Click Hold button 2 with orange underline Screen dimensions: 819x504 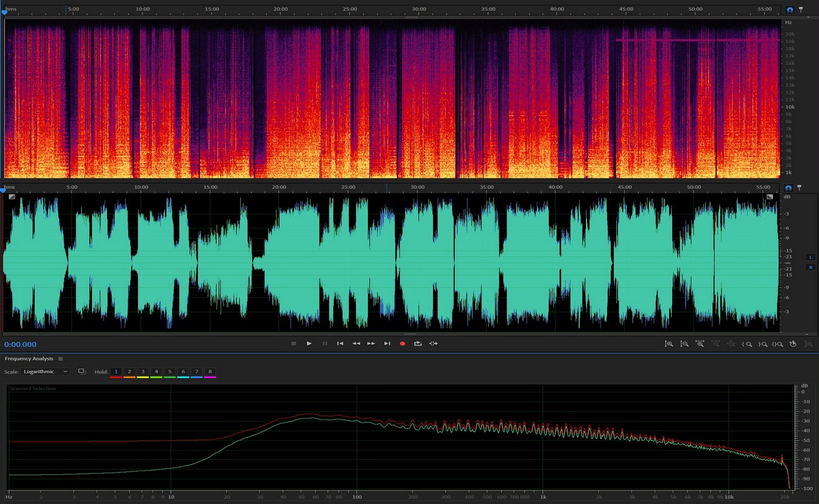129,372
